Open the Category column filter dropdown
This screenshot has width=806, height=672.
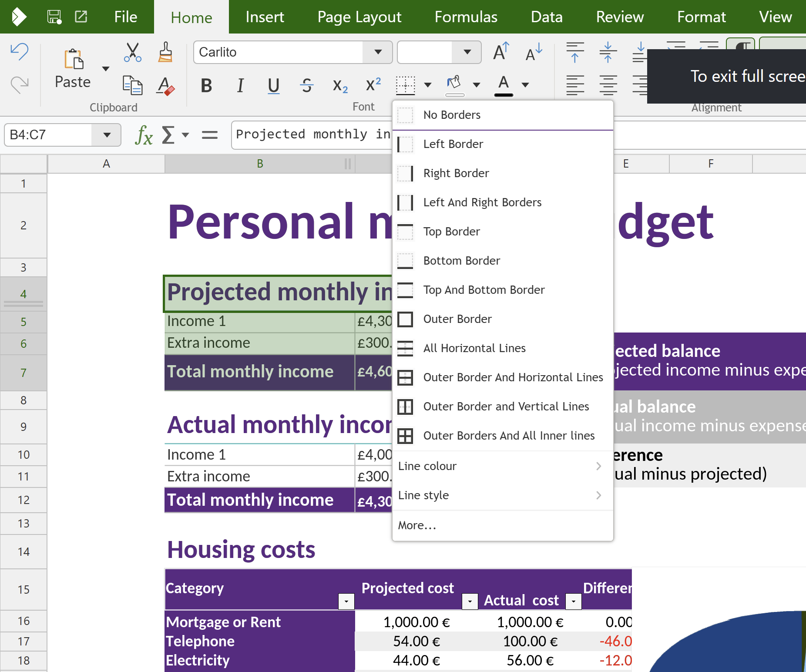pyautogui.click(x=346, y=601)
